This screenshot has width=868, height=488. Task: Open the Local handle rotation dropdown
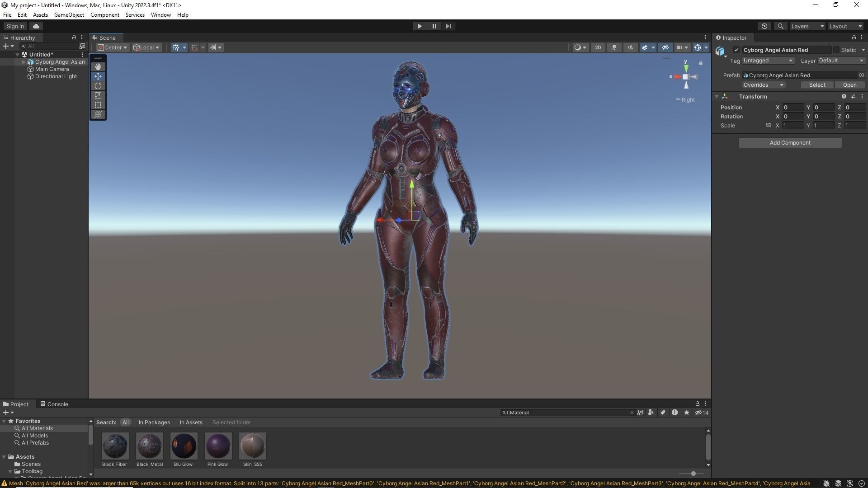(x=146, y=47)
